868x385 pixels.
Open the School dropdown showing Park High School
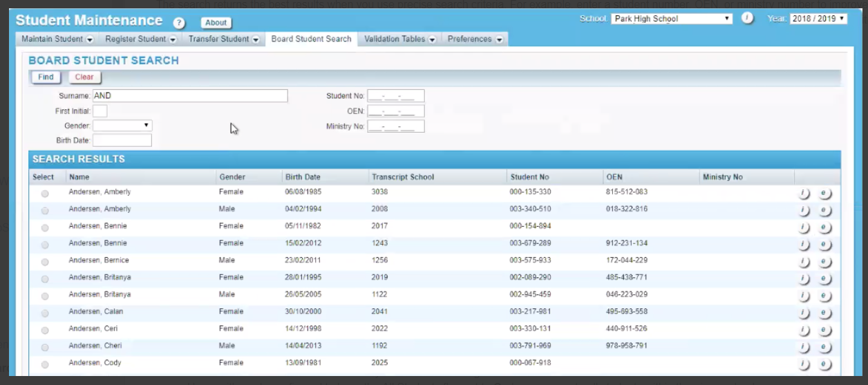coord(672,19)
